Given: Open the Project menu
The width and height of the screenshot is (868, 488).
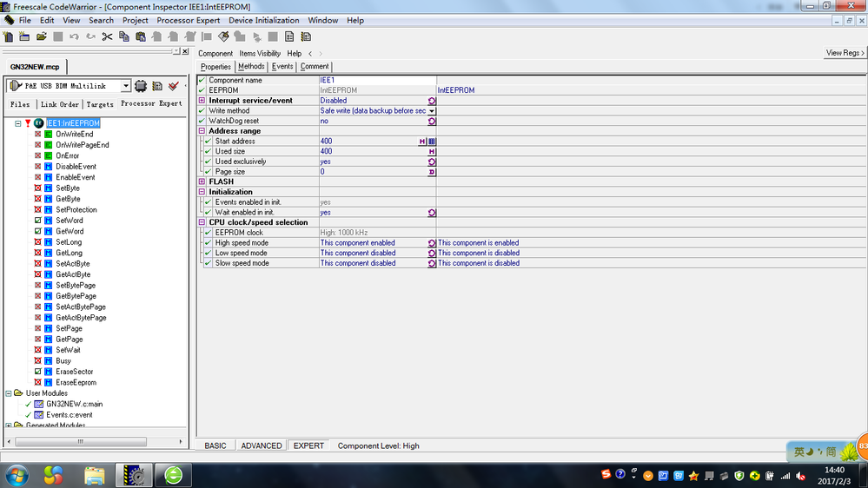Looking at the screenshot, I should [135, 21].
